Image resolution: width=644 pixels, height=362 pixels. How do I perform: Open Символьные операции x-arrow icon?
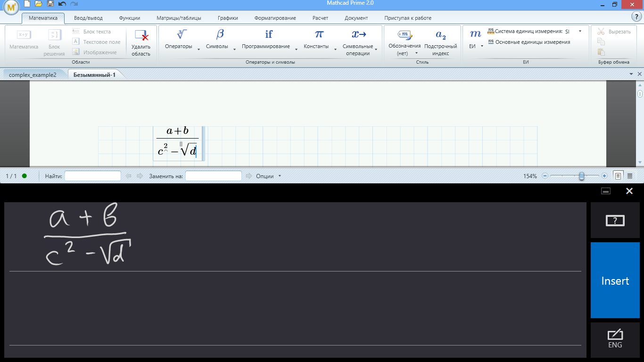coord(359,34)
